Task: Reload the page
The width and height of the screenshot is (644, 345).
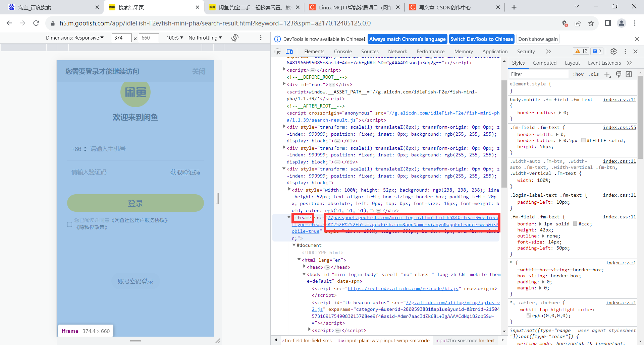Action: pyautogui.click(x=36, y=23)
